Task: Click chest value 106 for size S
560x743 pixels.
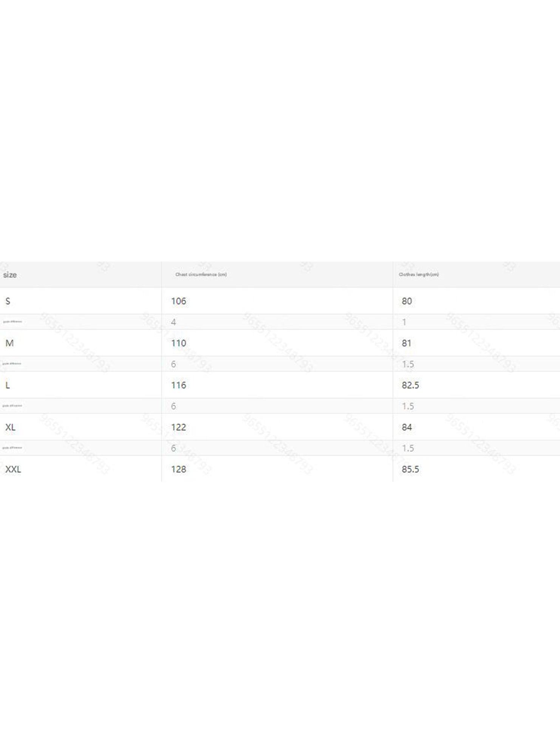Action: [178, 301]
